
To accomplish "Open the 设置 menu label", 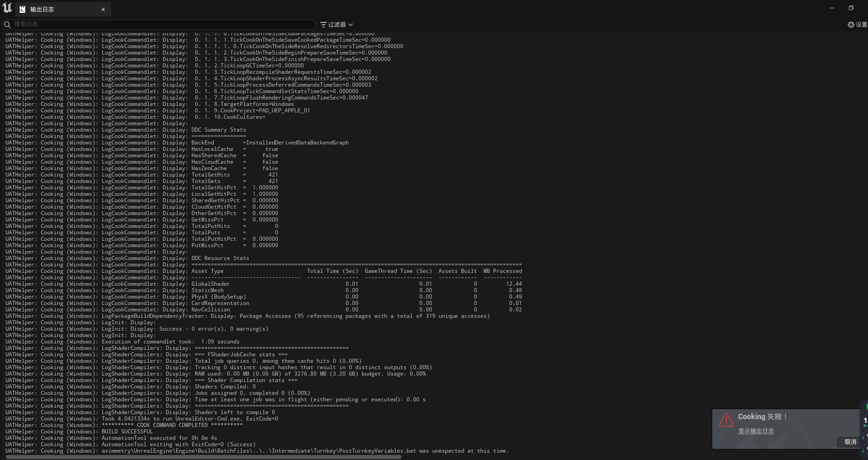I will coord(862,25).
